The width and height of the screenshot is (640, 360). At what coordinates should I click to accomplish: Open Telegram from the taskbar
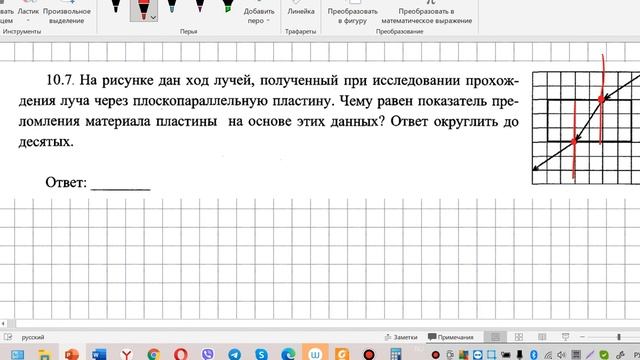(x=234, y=354)
